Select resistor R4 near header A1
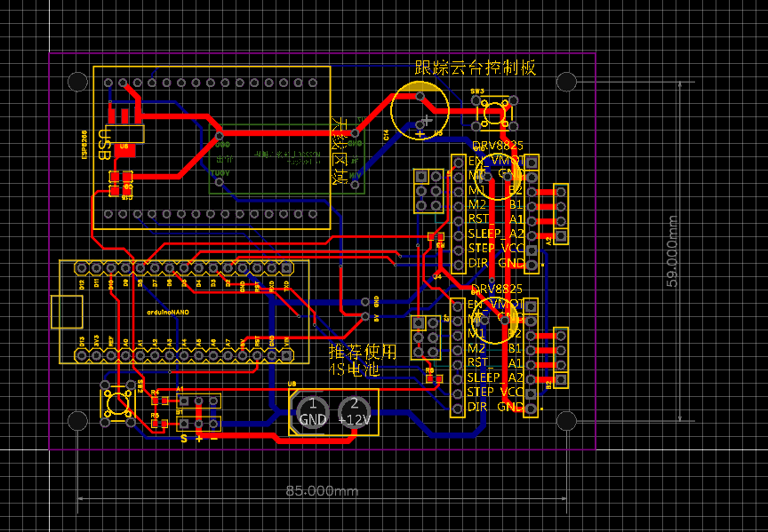 pos(160,401)
